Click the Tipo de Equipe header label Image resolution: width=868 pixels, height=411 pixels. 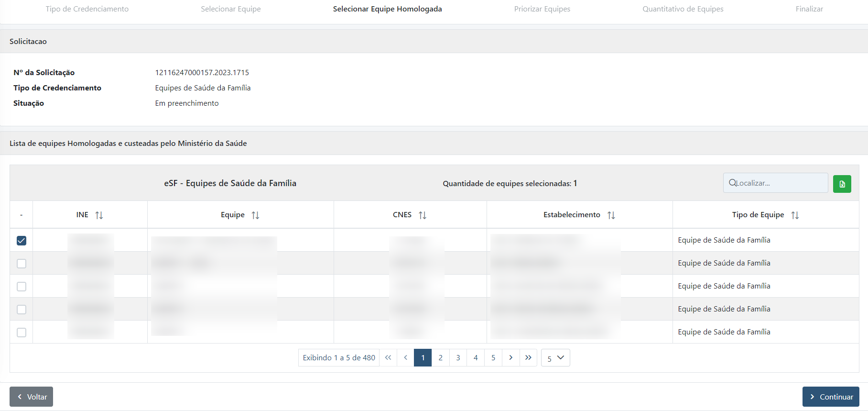(758, 215)
